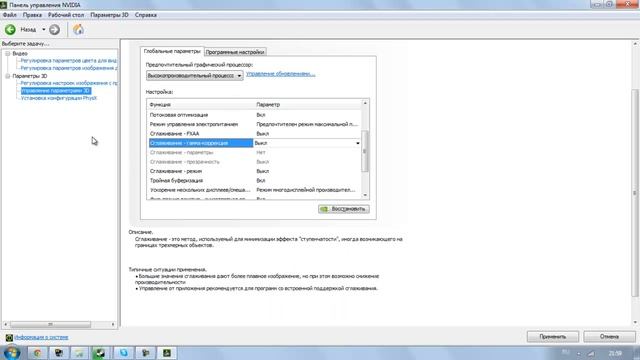640x360 pixels.
Task: Click the third taskbar application icon
Action: tap(80, 353)
